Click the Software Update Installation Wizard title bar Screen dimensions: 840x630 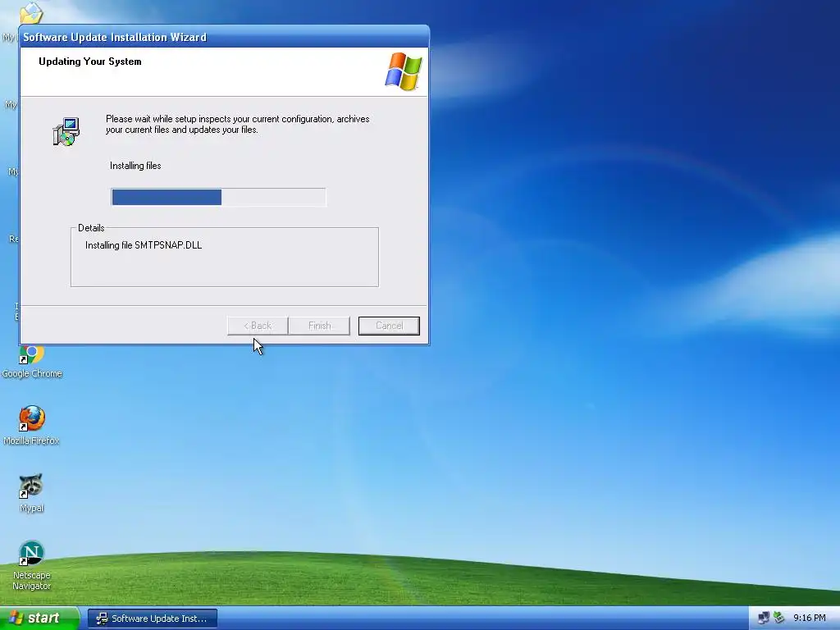[224, 37]
